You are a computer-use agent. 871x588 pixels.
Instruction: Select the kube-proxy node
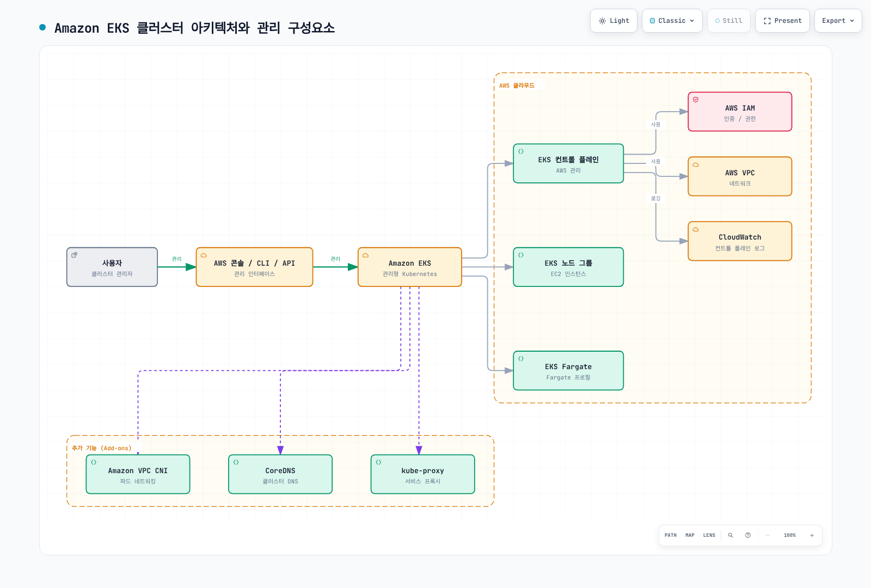[x=423, y=474]
